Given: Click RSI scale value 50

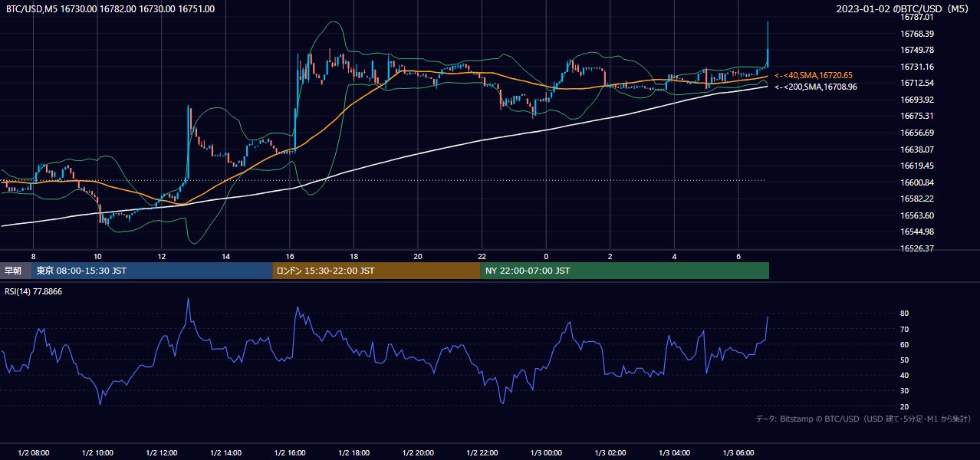Looking at the screenshot, I should pyautogui.click(x=905, y=360).
